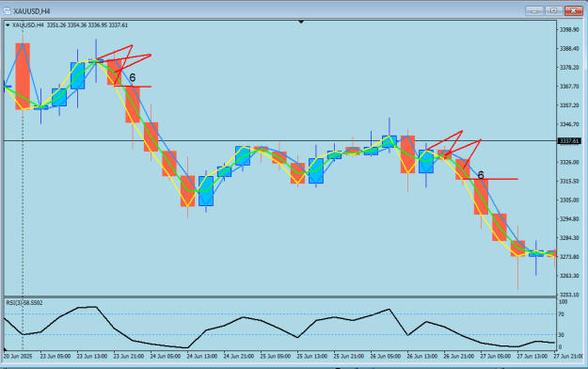
Task: Click the XAUUSD,H4 window title text
Action: [32, 11]
